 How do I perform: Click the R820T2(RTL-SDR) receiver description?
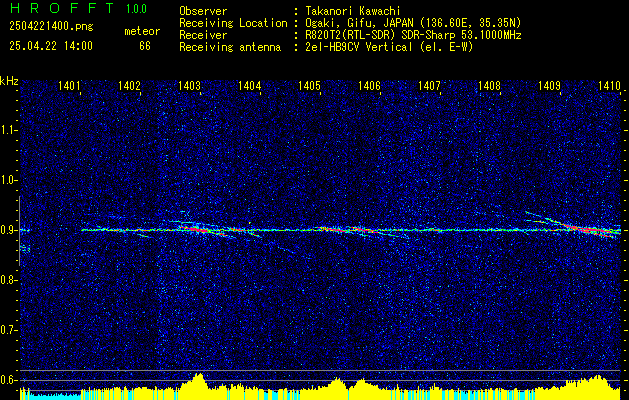point(413,35)
